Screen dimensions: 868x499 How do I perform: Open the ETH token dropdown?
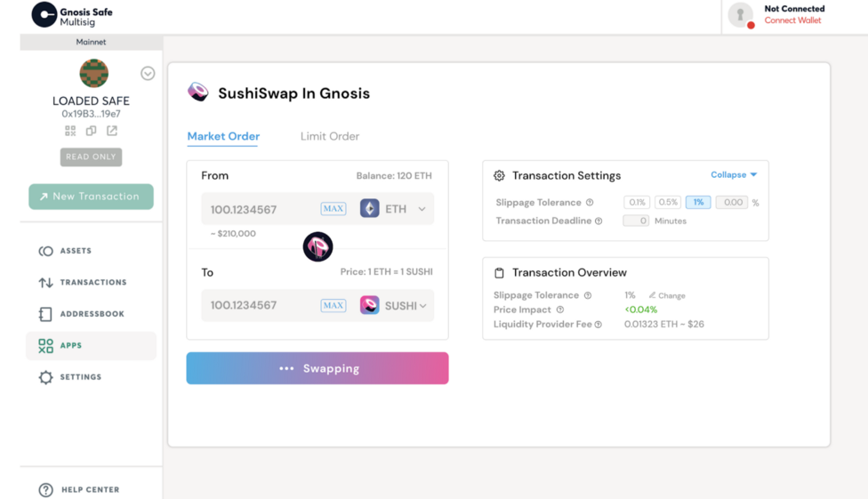(x=393, y=209)
